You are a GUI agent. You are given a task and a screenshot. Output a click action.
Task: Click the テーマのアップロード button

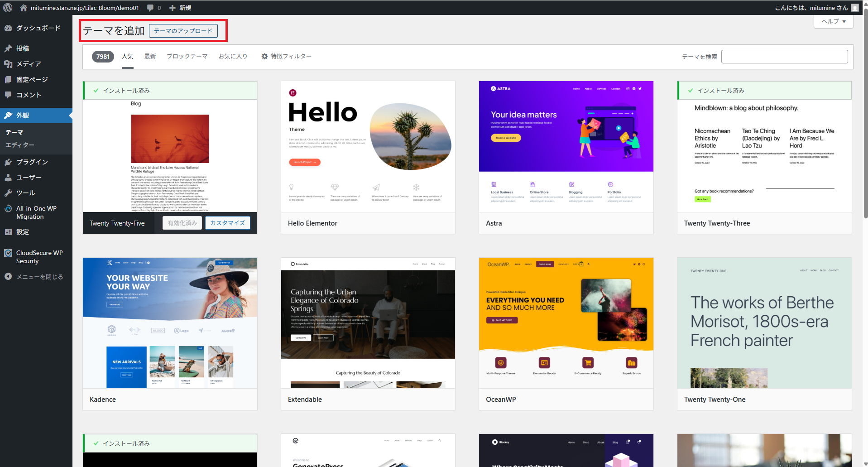click(183, 31)
